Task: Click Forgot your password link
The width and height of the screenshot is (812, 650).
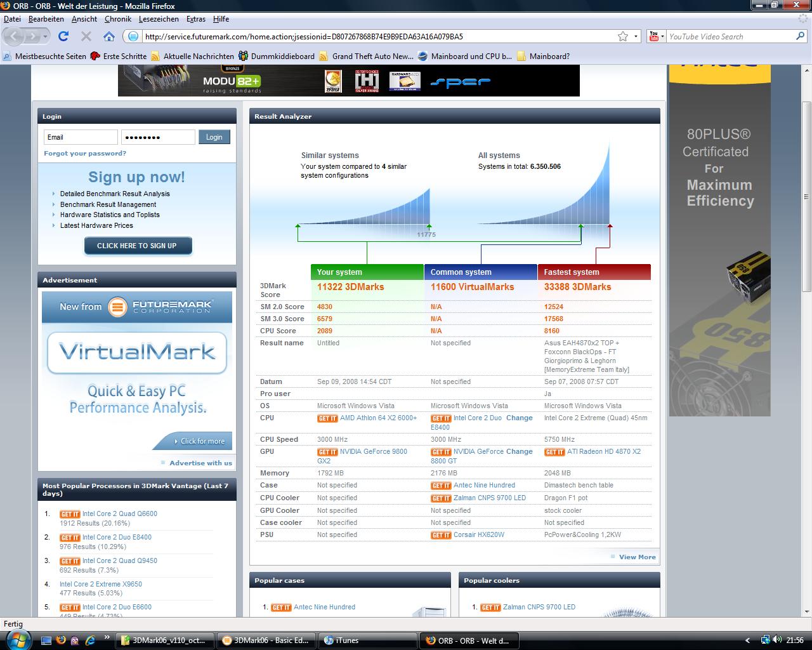Action: [x=85, y=153]
